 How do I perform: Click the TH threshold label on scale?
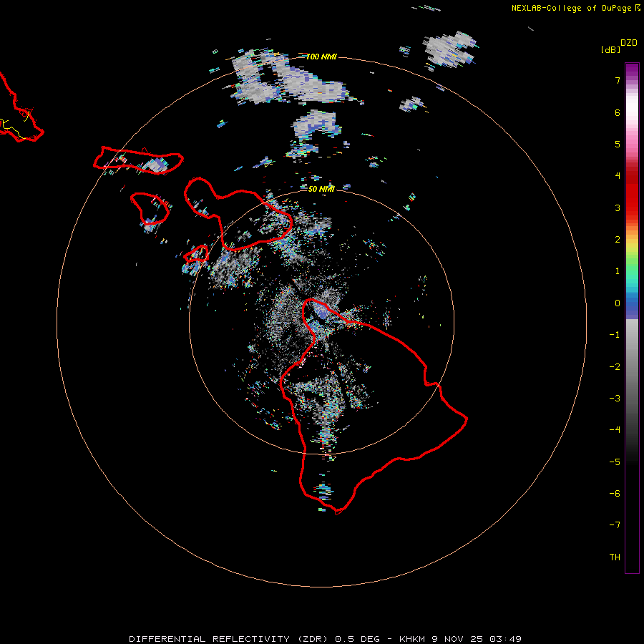tap(615, 557)
